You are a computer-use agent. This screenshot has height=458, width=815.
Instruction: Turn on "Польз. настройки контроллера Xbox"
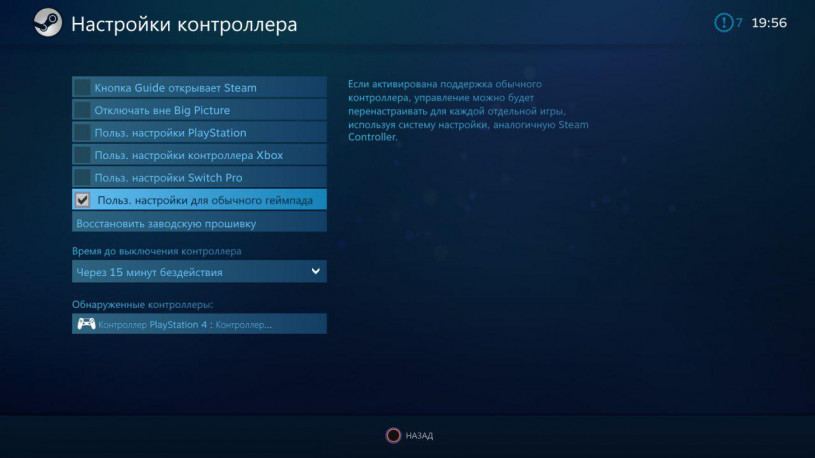tap(83, 155)
